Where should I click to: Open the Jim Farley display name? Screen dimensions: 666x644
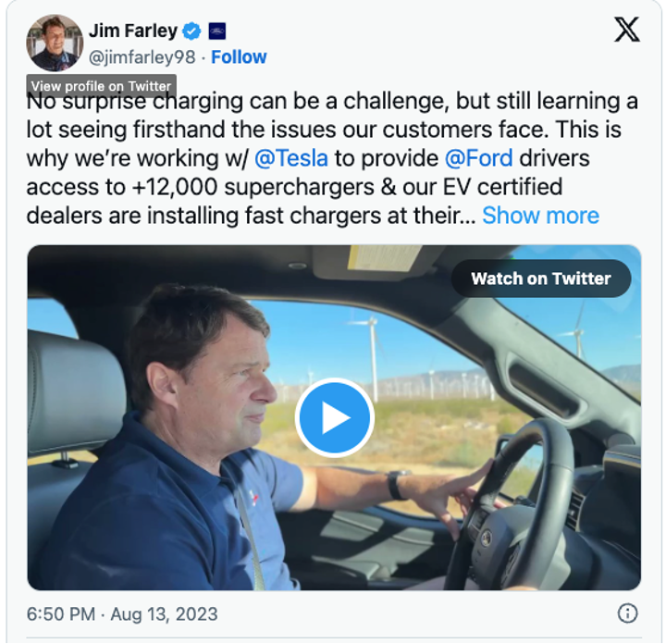coord(132,31)
